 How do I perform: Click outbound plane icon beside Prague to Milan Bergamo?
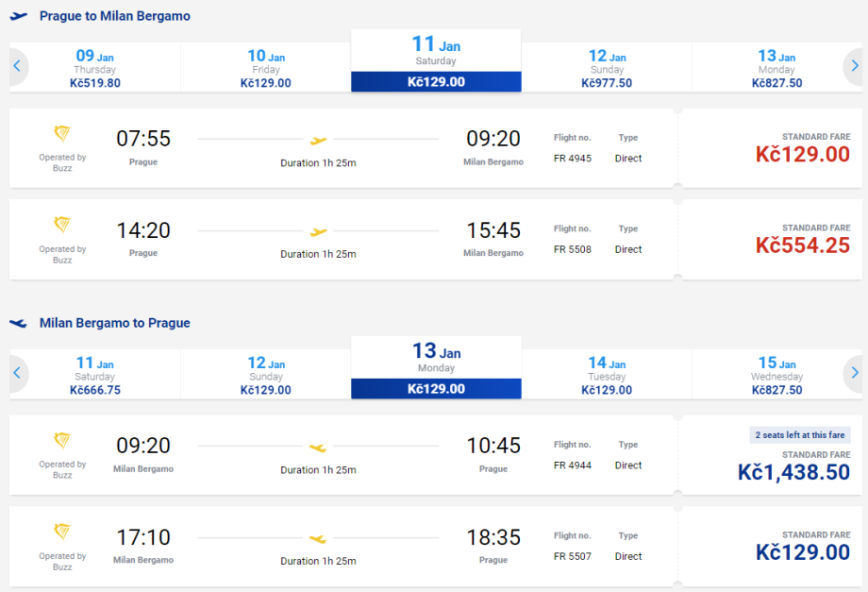point(18,16)
